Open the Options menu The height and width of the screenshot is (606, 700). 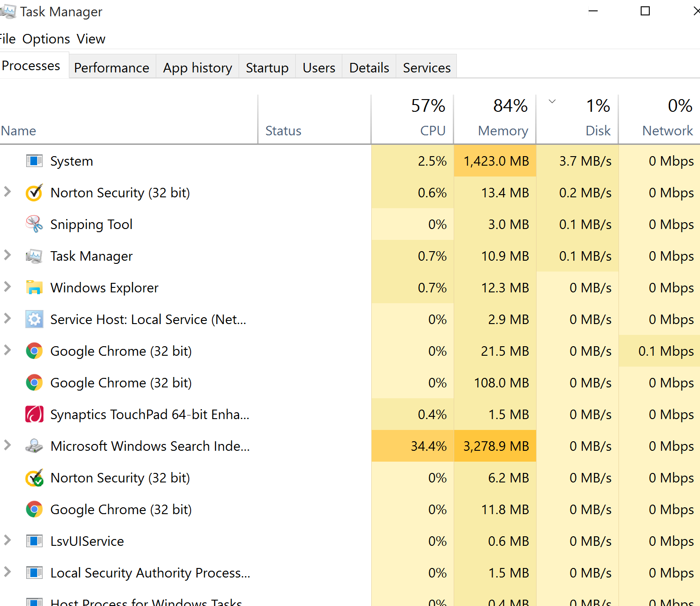[46, 39]
